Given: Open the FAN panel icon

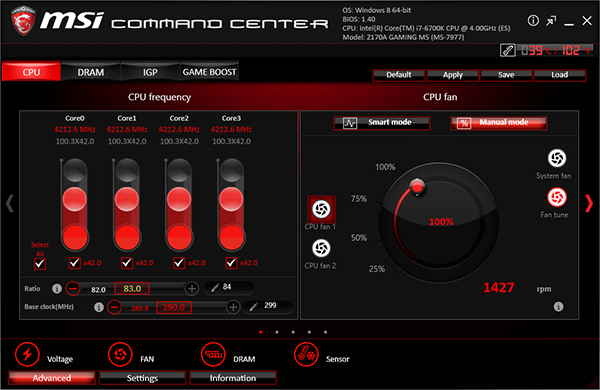Looking at the screenshot, I should click(x=120, y=354).
